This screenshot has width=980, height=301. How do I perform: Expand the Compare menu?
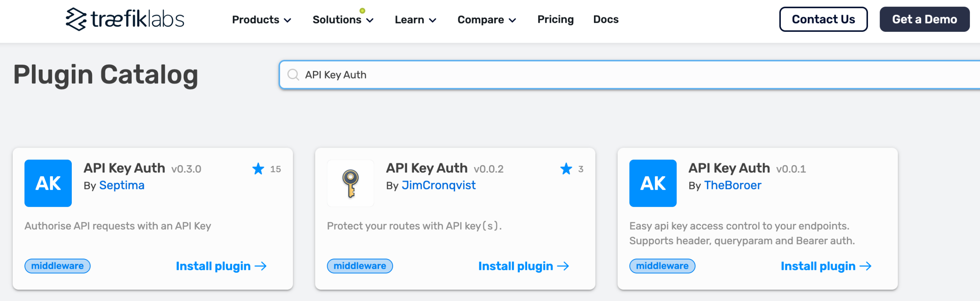486,20
